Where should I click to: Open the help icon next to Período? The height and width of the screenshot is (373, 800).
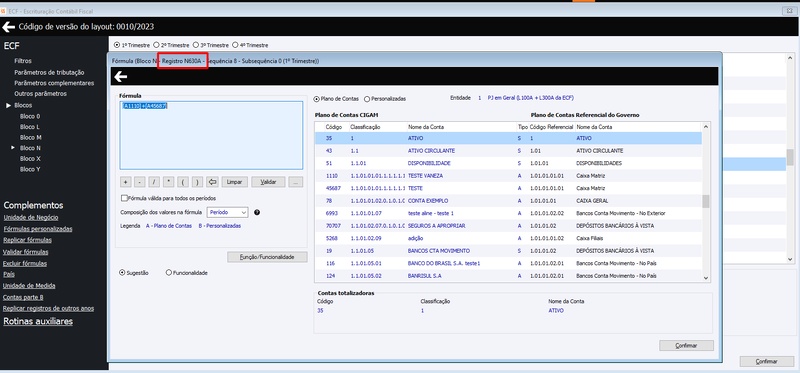click(257, 212)
